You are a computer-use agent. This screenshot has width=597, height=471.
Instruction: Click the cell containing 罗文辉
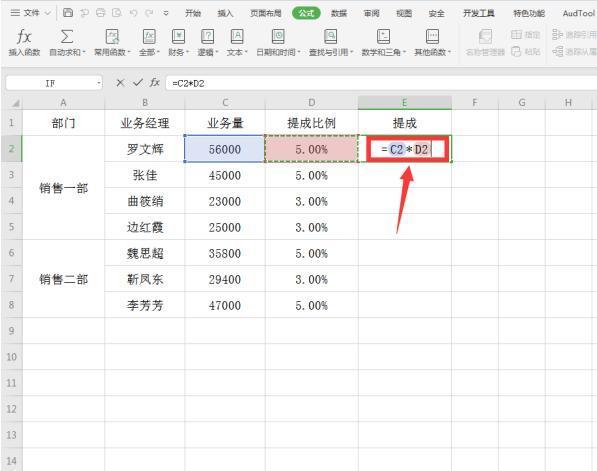pos(145,149)
